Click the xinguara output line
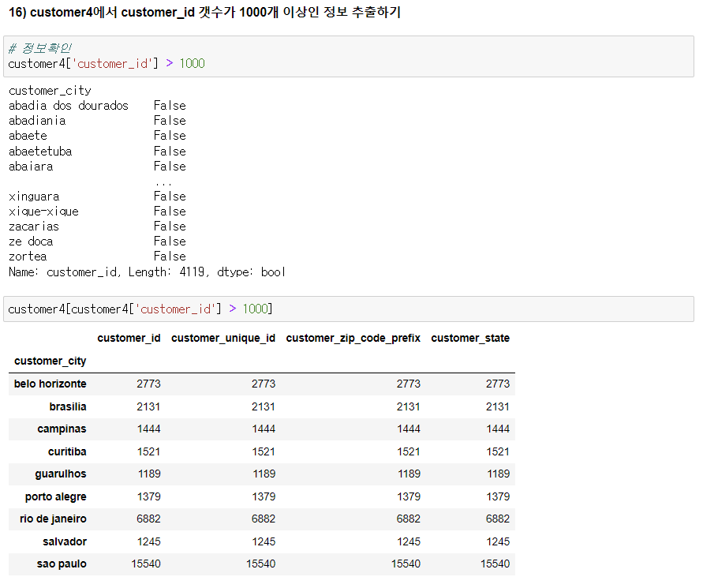This screenshot has height=588, width=703. click(x=97, y=197)
